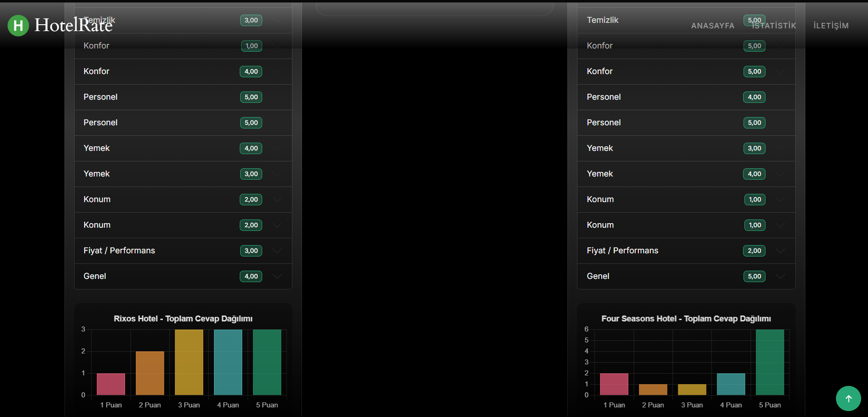Expand the Temizlik rating row for Rixos
The image size is (868, 417).
[x=277, y=20]
